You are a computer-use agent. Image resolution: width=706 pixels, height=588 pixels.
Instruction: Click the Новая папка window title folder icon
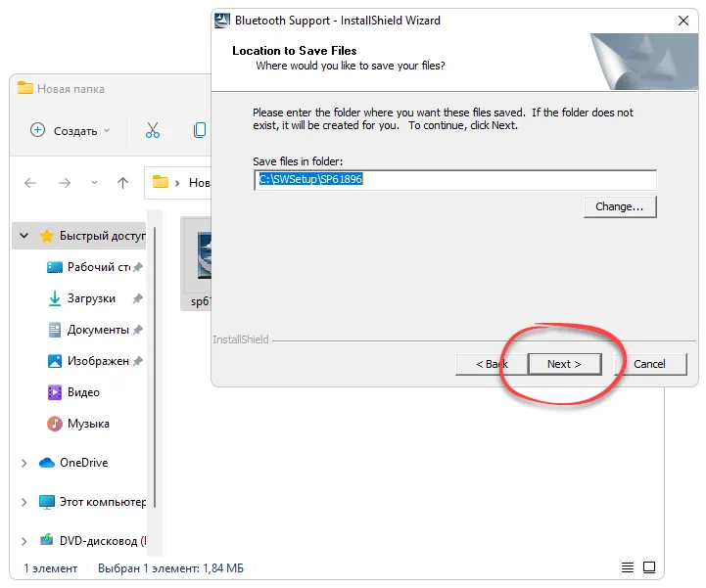25,88
